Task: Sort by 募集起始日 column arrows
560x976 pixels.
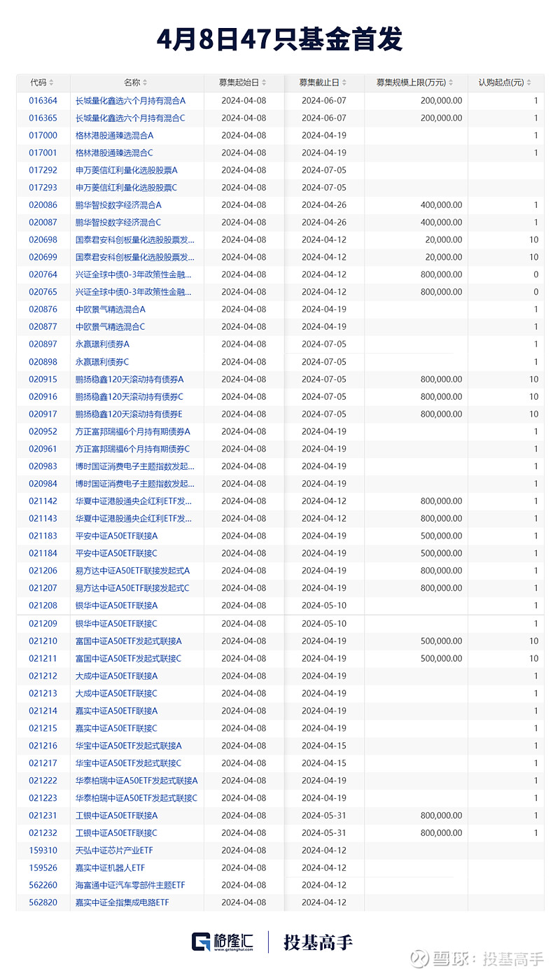Action: click(265, 83)
